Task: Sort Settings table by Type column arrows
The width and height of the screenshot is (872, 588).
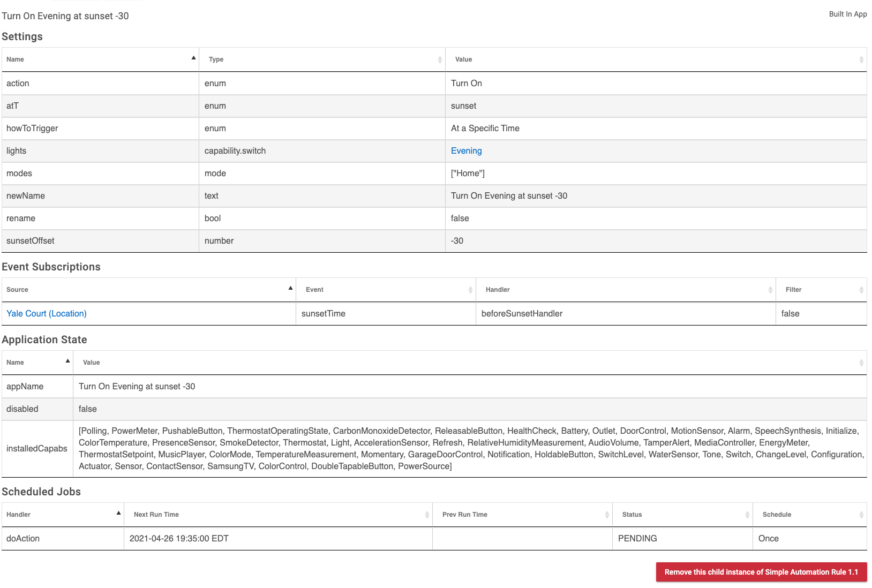Action: point(440,59)
